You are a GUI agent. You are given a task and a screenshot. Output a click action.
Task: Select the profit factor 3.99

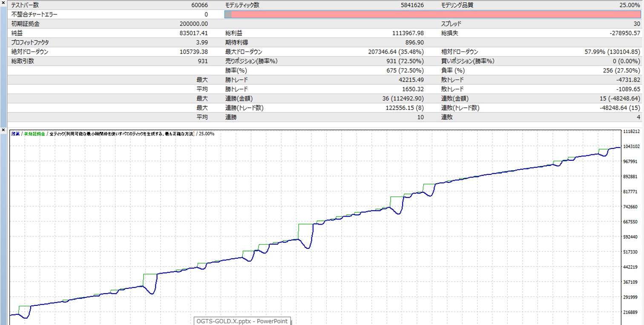202,43
